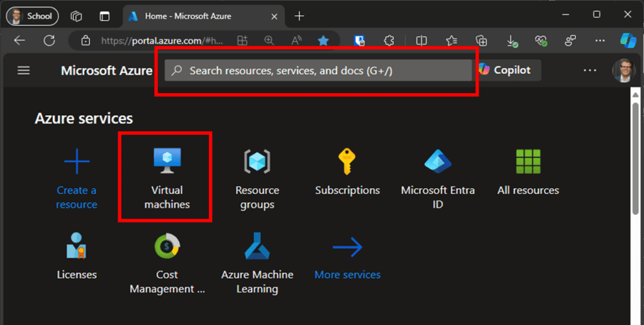Screen dimensions: 644x325
Task: Go back with the browser back arrow
Action: pos(19,40)
